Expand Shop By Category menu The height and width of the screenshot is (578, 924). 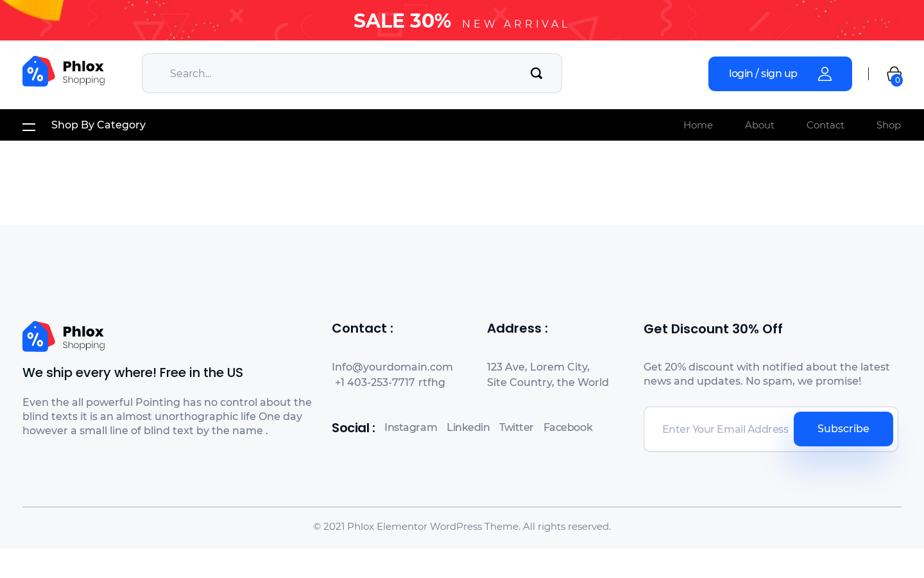click(x=98, y=125)
